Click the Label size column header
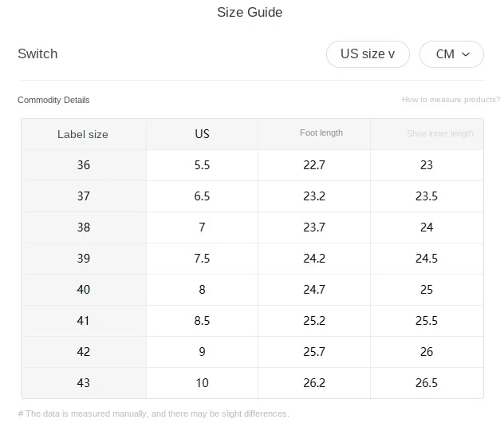This screenshot has height=439, width=504. tap(83, 134)
